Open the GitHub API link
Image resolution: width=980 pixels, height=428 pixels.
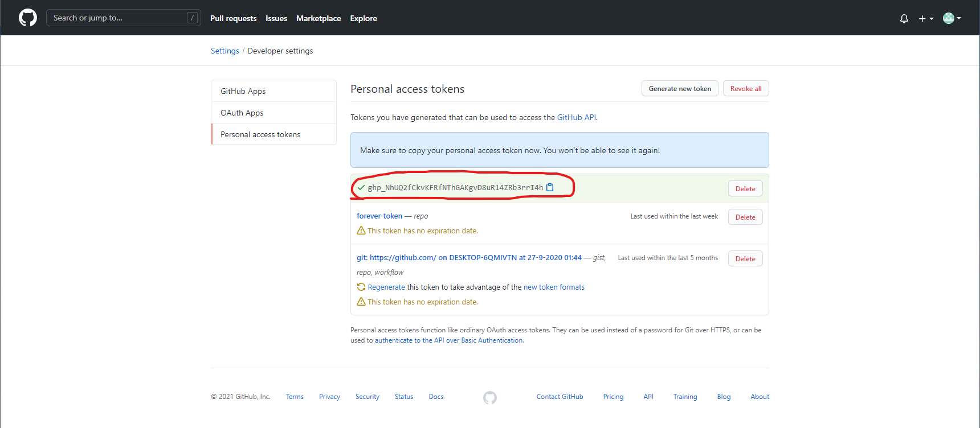tap(577, 117)
